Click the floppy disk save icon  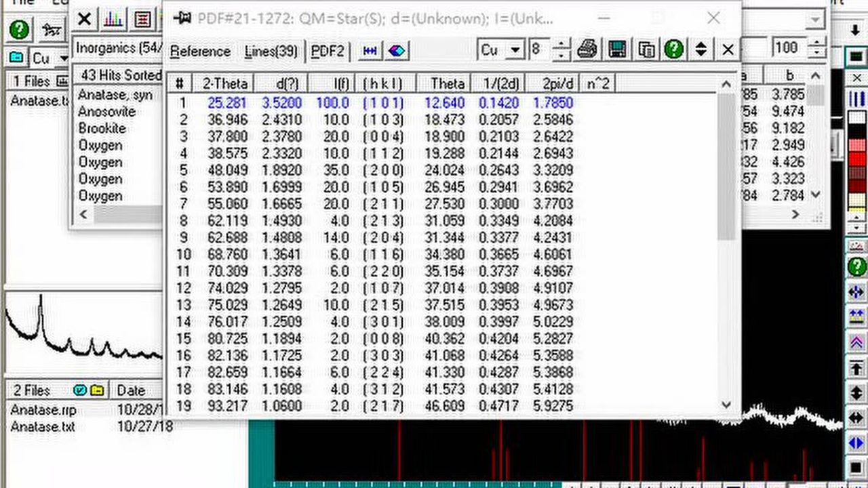617,49
